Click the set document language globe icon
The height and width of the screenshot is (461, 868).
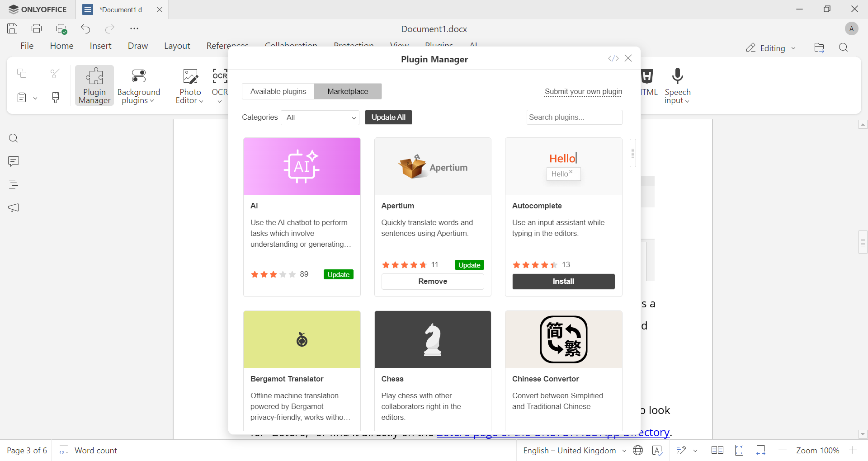638,450
